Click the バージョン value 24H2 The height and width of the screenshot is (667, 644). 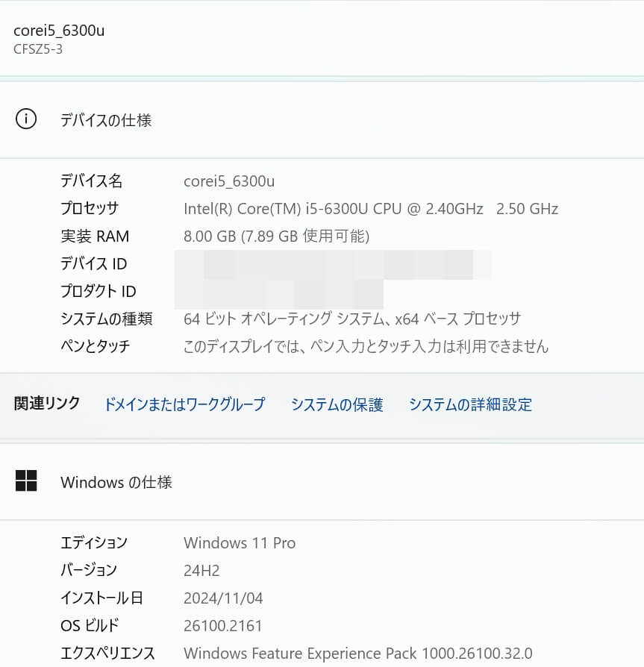[201, 571]
